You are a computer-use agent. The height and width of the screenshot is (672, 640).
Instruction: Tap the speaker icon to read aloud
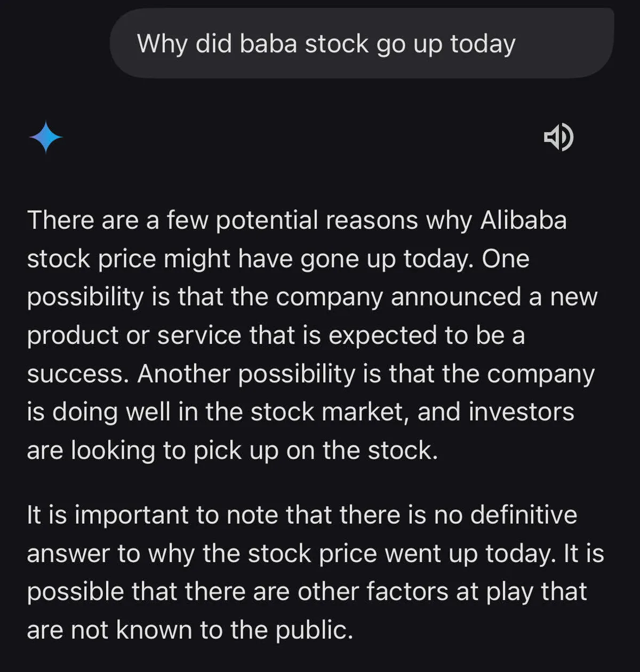pos(558,138)
